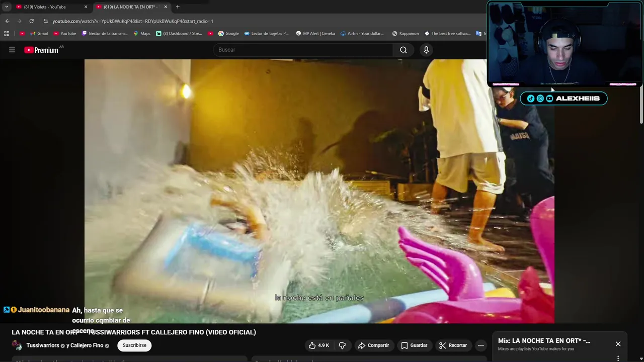The height and width of the screenshot is (362, 644).
Task: Open the Google bookmark
Action: click(x=228, y=34)
